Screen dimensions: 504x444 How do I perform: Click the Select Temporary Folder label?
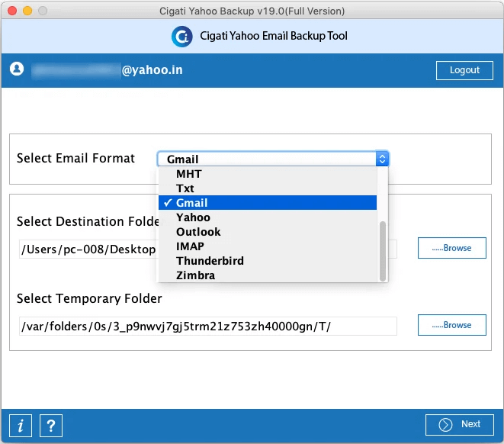(x=89, y=299)
